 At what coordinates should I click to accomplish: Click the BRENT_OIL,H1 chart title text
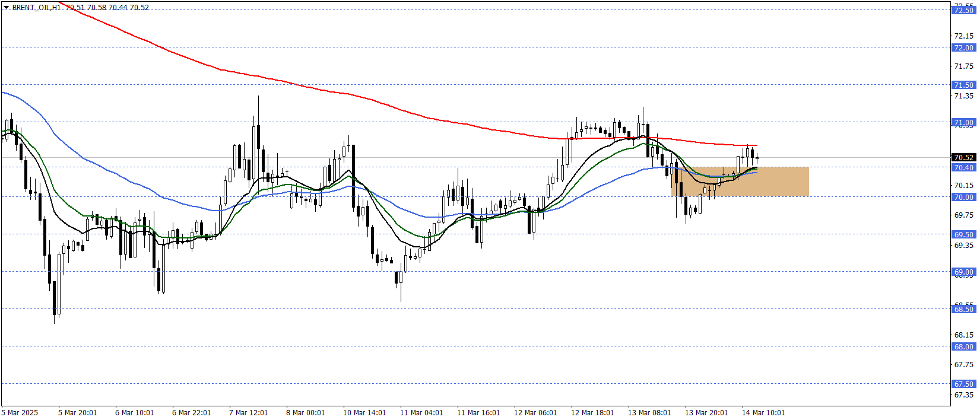37,8
